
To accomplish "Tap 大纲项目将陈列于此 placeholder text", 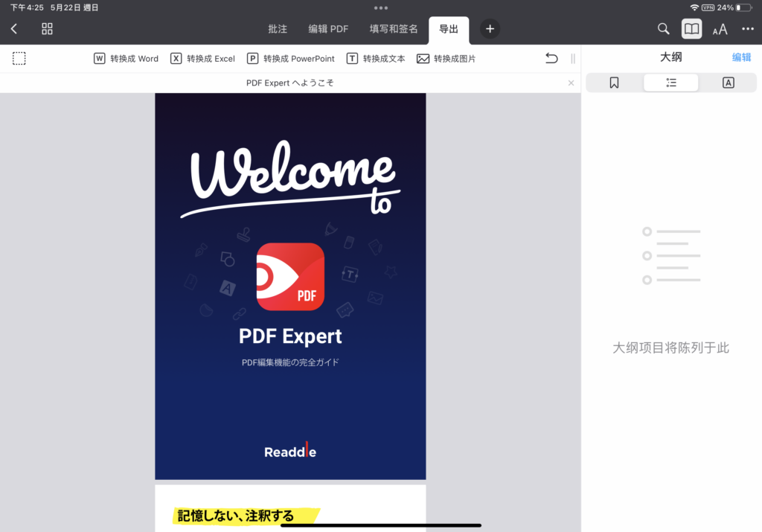I will coord(670,348).
